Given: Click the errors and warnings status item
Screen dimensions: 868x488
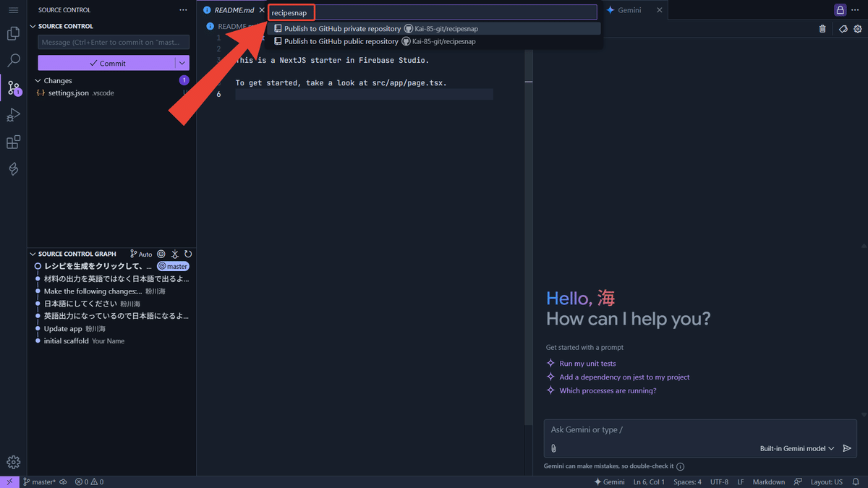Looking at the screenshot, I should tap(89, 481).
